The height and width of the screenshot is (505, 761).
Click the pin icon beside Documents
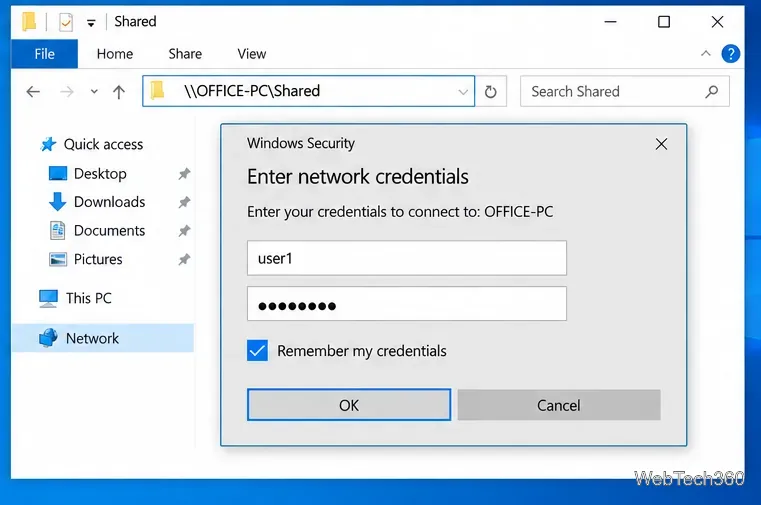point(184,230)
